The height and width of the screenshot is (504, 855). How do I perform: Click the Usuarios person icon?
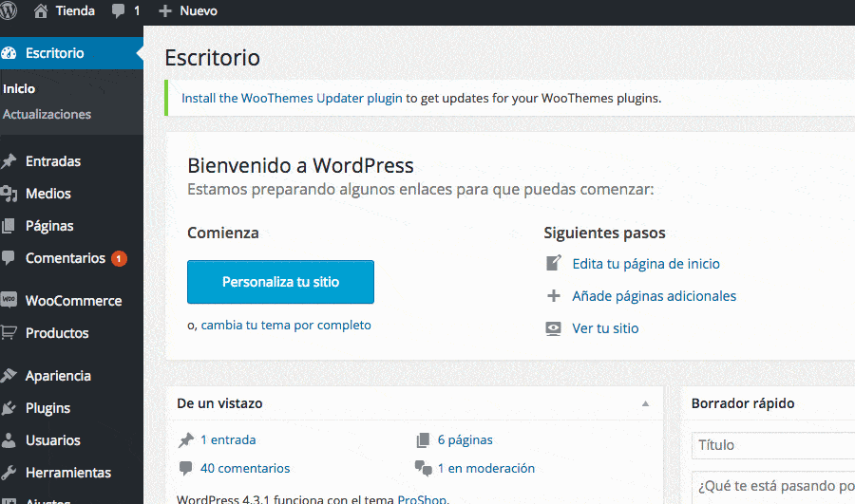9,440
